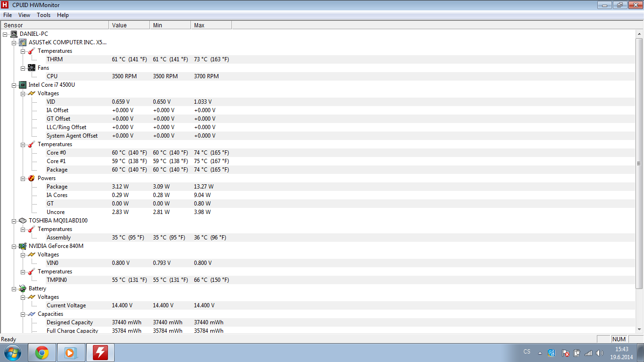Screen dimensions: 644x362
Task: Click the red lightning HWMonitor taskbar button
Action: pos(100,353)
